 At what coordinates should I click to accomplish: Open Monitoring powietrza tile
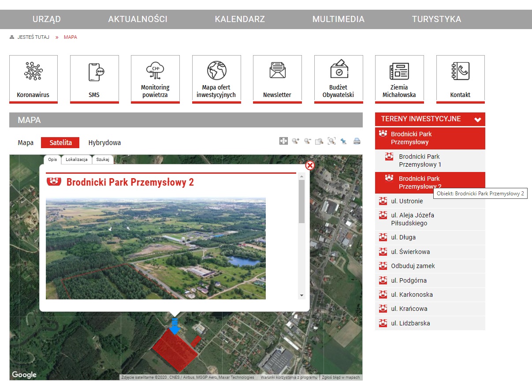click(155, 79)
